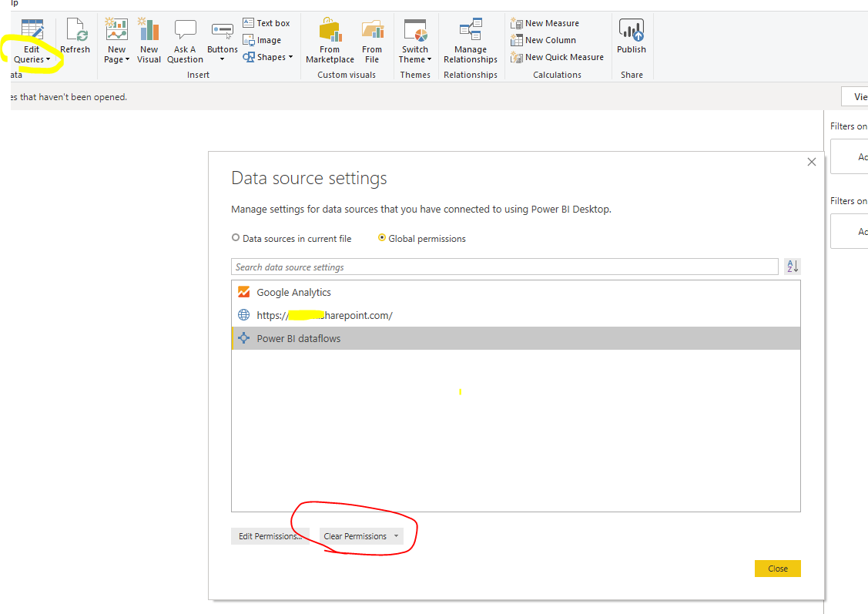Create a New Quick Measure
This screenshot has width=868, height=614.
point(557,57)
